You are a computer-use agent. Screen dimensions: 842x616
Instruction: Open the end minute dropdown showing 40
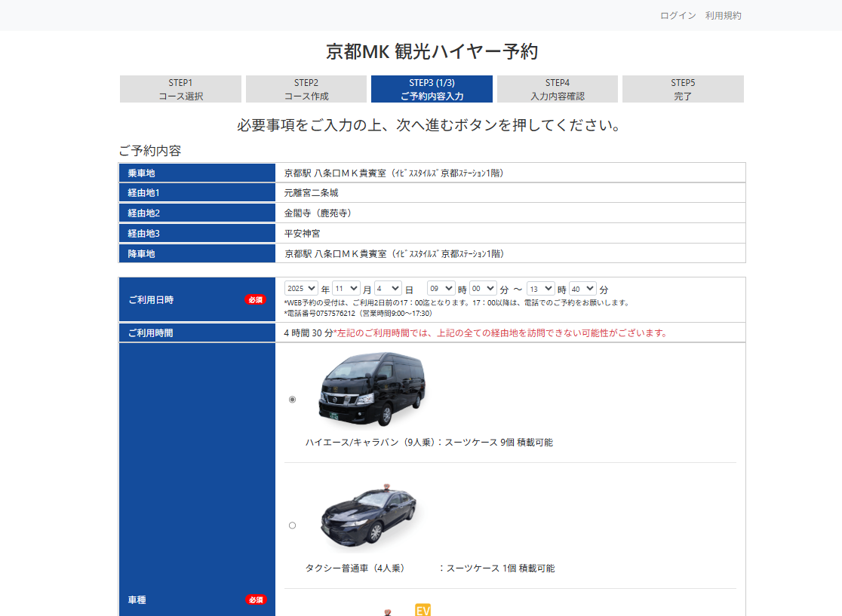(582, 289)
